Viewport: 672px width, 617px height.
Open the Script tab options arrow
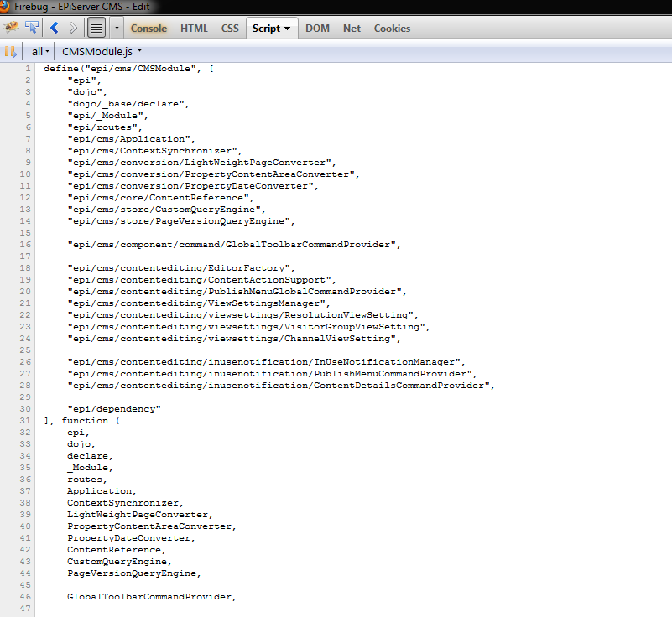(x=288, y=29)
